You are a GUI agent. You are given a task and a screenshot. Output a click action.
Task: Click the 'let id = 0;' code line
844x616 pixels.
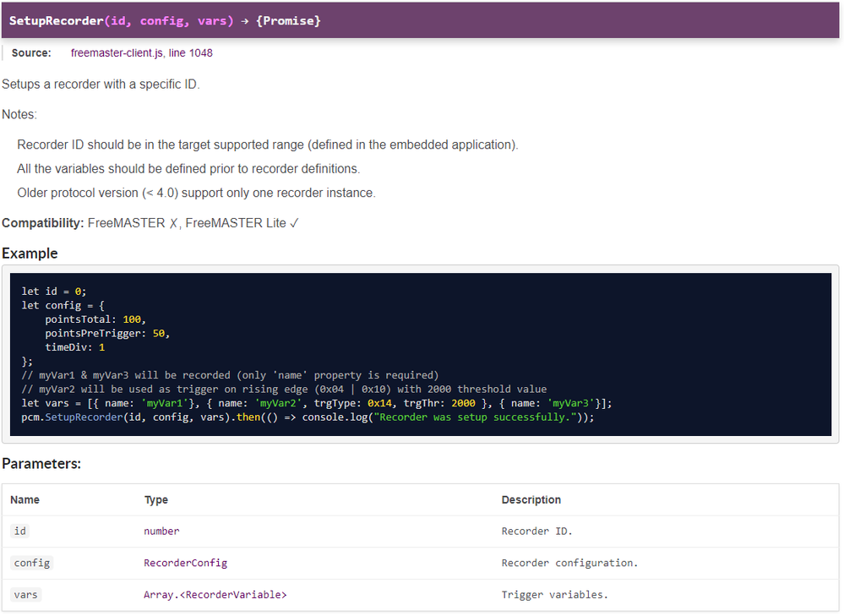click(54, 292)
